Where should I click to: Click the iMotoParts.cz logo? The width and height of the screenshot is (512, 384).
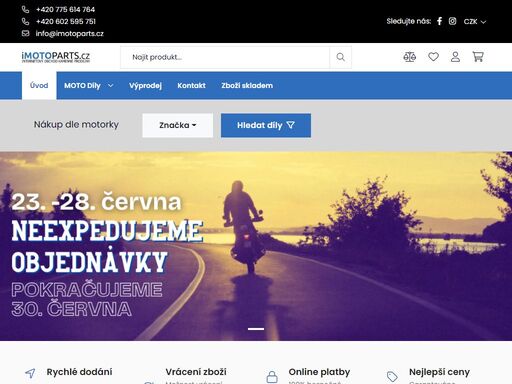(x=56, y=57)
